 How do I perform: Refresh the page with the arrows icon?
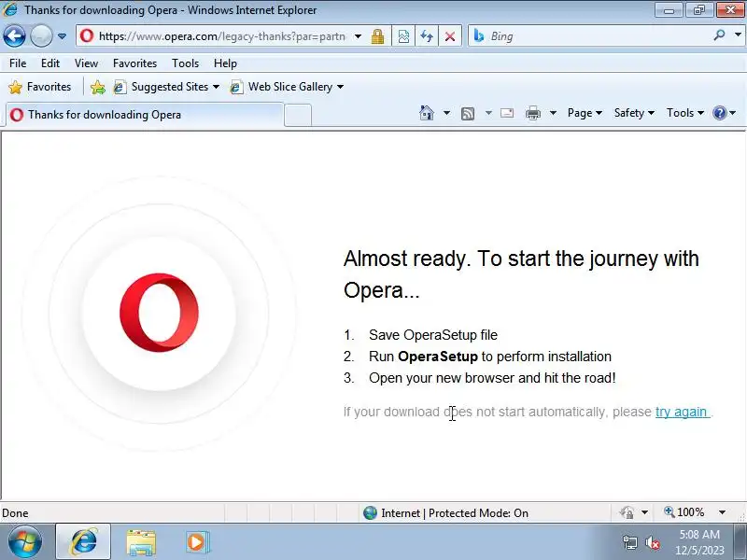point(427,36)
